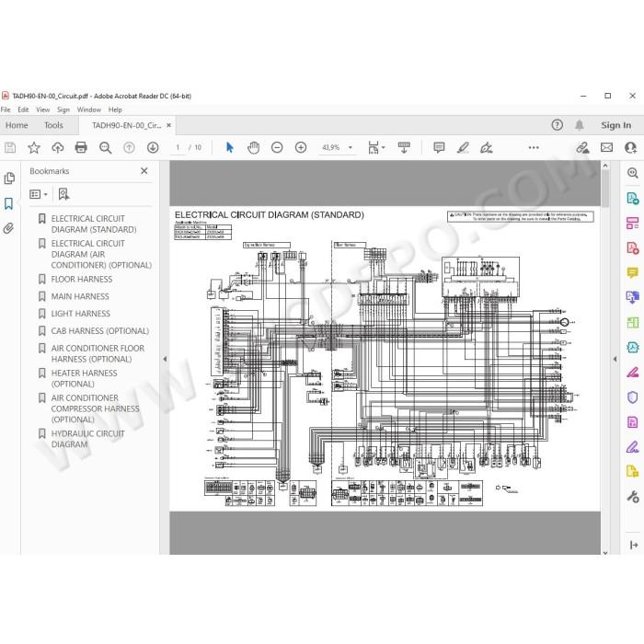The image size is (644, 644).
Task: Open the Edit menu
Action: click(23, 109)
